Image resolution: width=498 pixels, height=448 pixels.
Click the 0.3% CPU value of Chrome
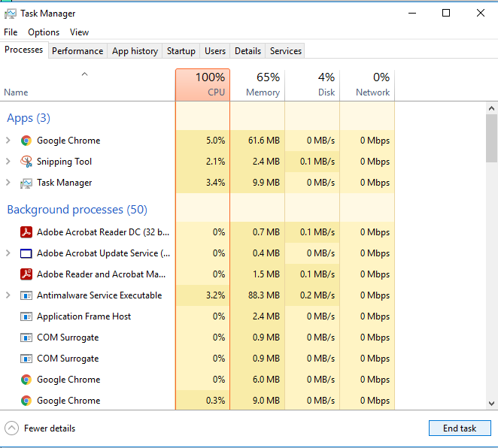(x=215, y=401)
